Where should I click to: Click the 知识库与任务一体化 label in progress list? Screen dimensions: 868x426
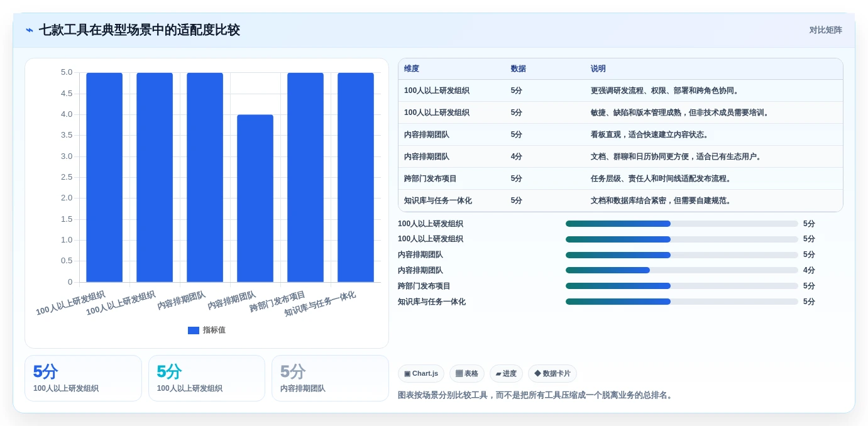point(432,302)
